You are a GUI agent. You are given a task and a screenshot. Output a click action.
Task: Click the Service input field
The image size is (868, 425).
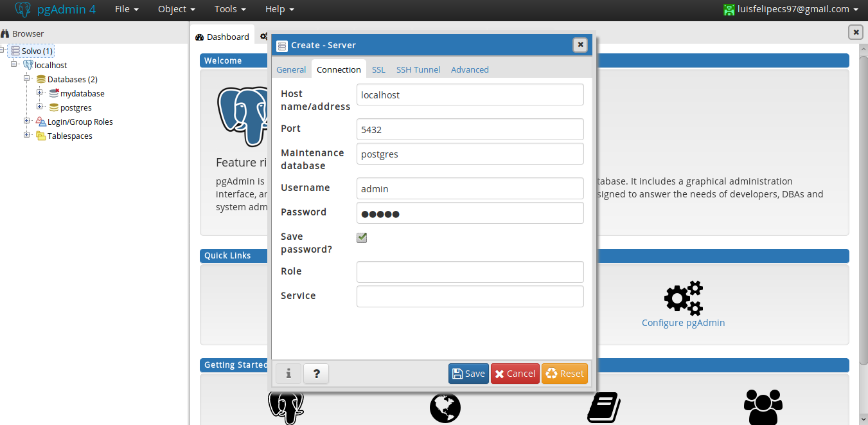coord(470,296)
